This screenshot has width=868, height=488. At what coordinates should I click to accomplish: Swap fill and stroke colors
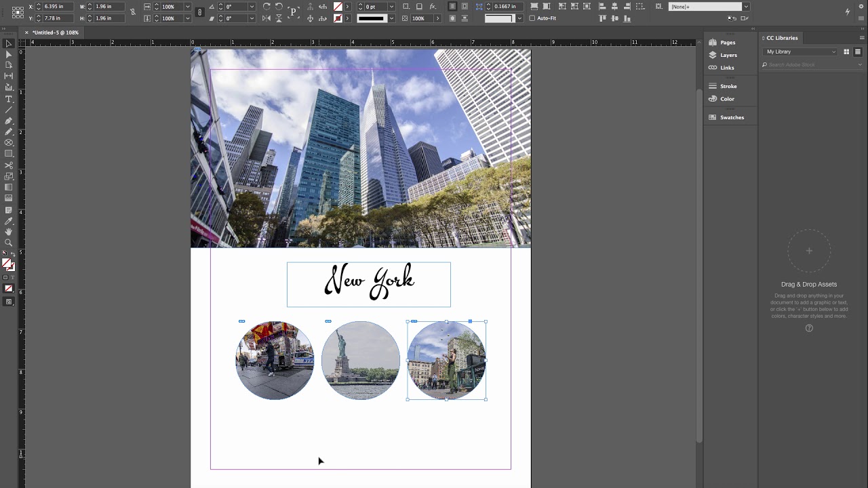pos(13,255)
